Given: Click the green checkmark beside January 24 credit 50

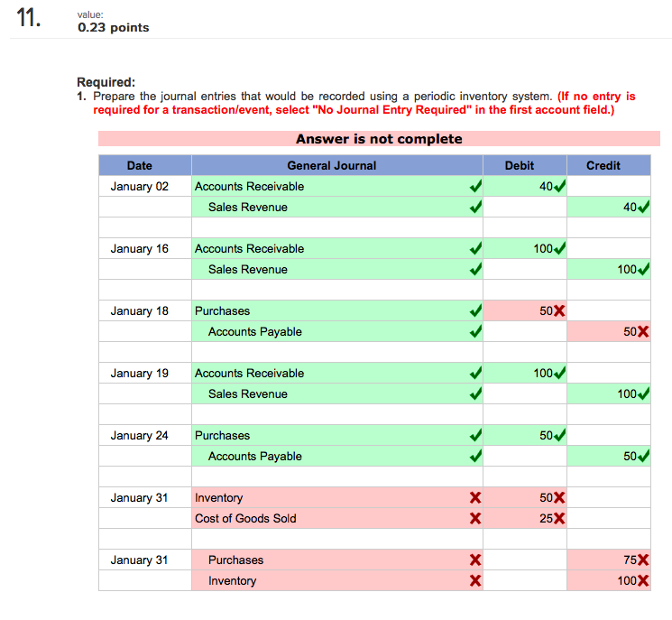Looking at the screenshot, I should pyautogui.click(x=643, y=456).
